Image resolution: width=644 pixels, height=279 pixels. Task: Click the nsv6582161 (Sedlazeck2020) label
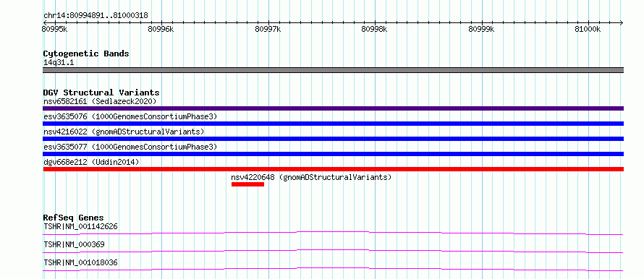[100, 101]
